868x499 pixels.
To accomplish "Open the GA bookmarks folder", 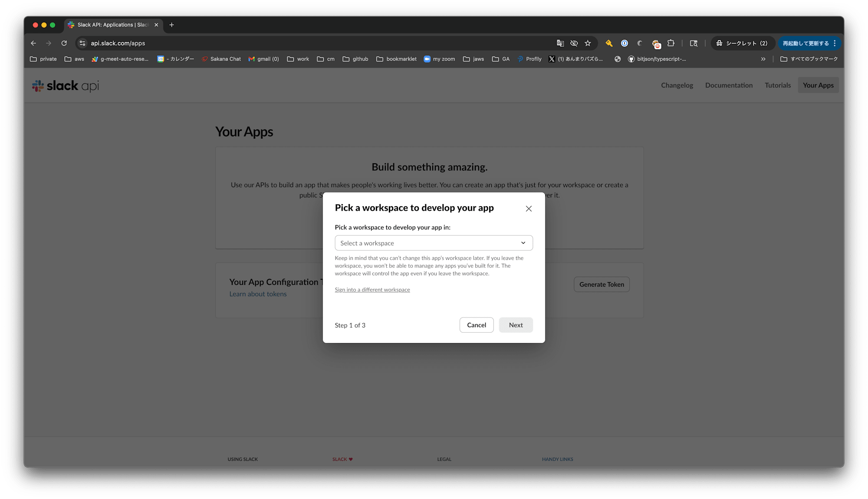I will [x=501, y=59].
